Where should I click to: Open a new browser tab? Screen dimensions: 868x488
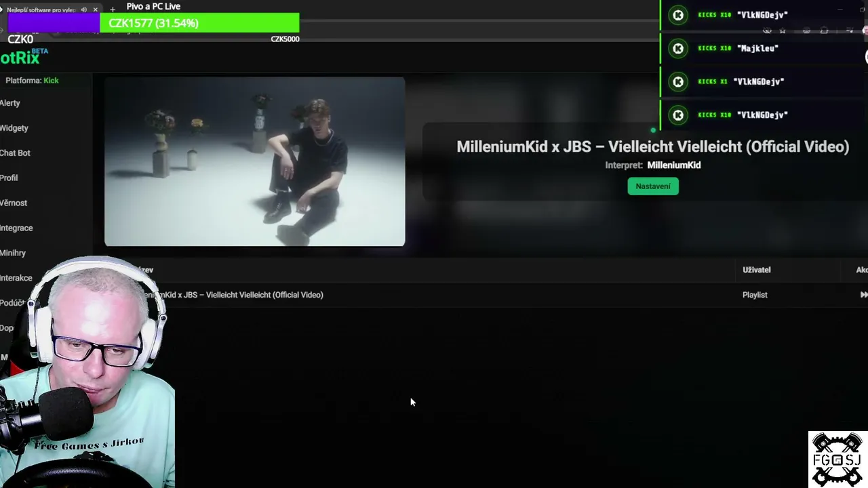pyautogui.click(x=113, y=9)
